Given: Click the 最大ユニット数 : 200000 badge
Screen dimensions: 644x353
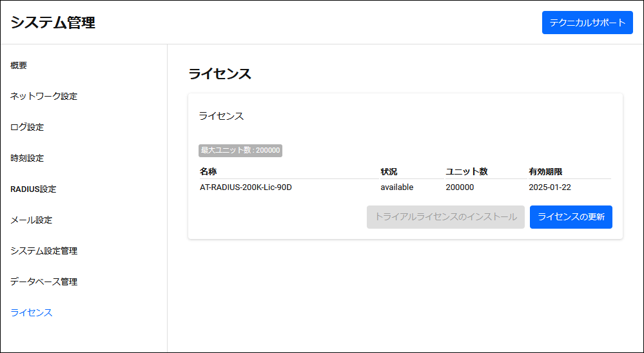Looking at the screenshot, I should (x=240, y=151).
